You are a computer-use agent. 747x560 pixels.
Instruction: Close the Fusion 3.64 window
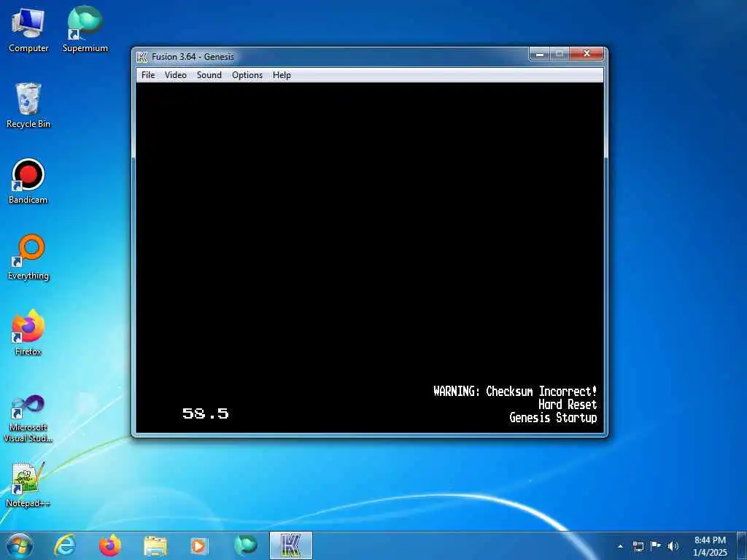point(587,54)
